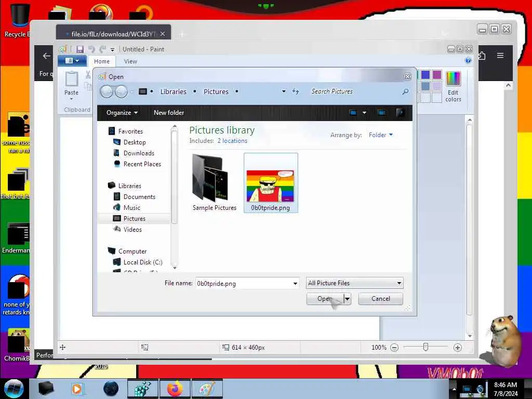The image size is (532, 399).
Task: Open Firefox from the taskbar
Action: point(175,389)
